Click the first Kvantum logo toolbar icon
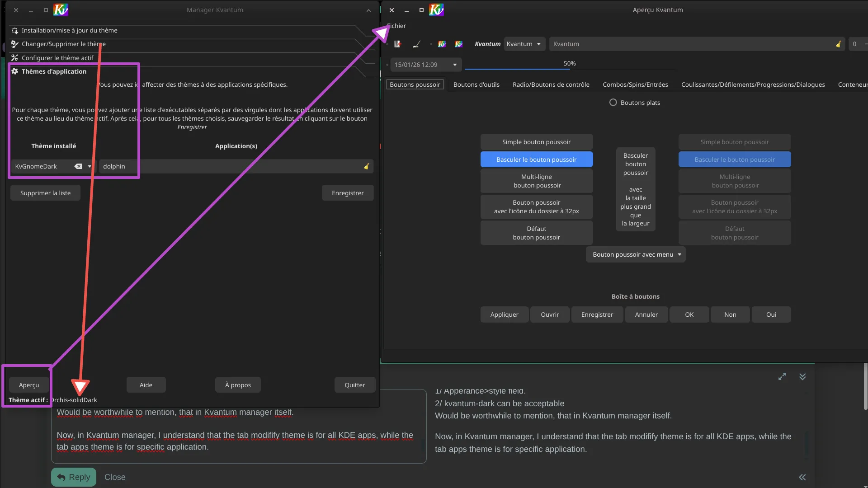 [x=442, y=44]
